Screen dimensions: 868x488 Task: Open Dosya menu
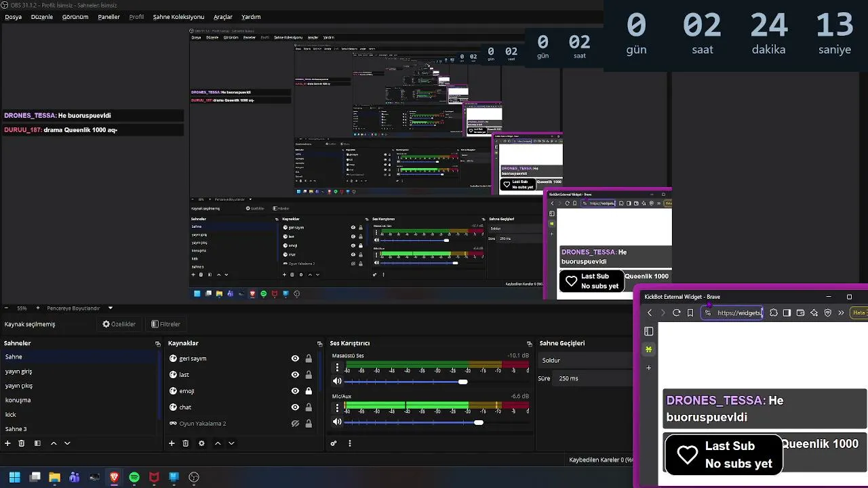click(13, 17)
